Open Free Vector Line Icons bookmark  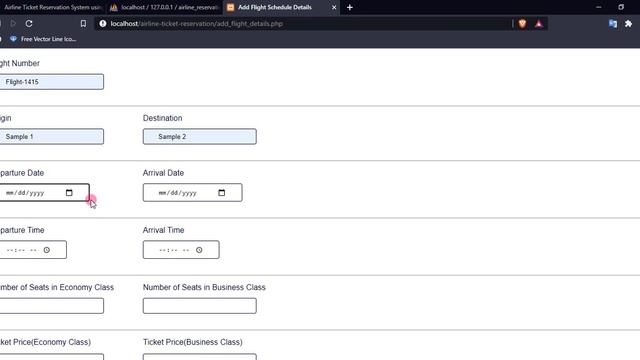click(43, 39)
